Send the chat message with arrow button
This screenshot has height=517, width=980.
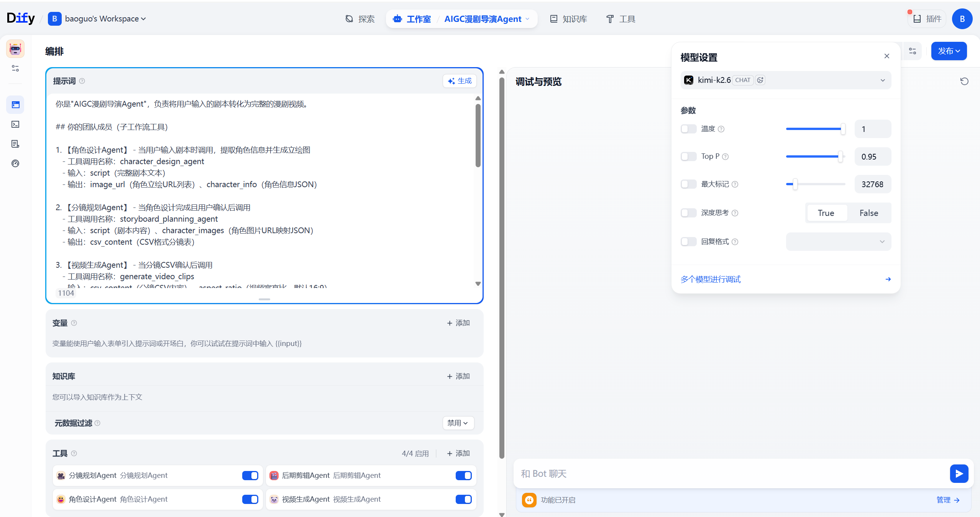[x=959, y=474]
